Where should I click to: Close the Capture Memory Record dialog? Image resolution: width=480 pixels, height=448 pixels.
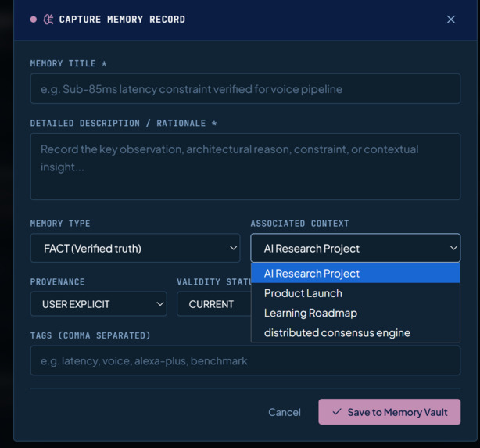(x=450, y=20)
